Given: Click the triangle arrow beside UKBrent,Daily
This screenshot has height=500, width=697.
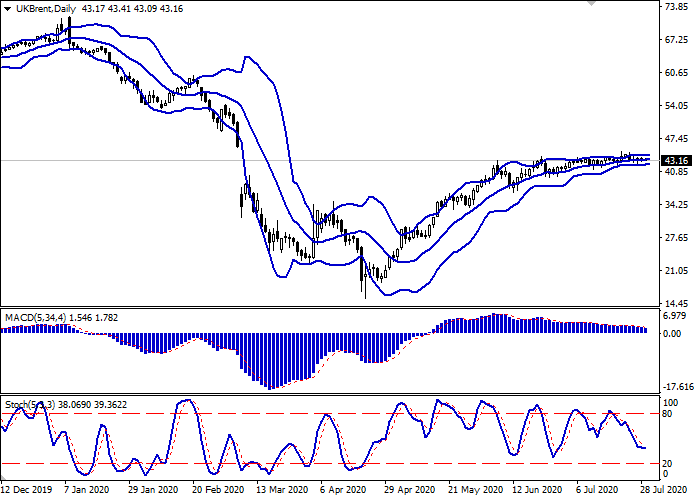Looking at the screenshot, I should 8,9.
